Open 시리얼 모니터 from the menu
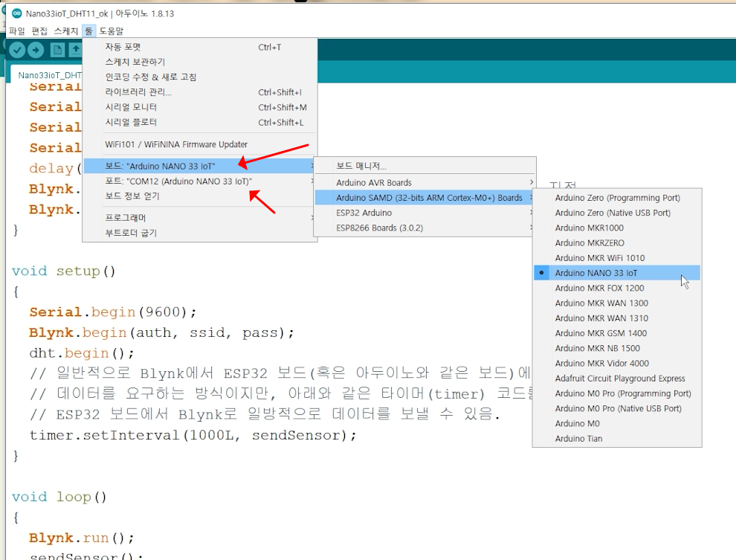Image resolution: width=736 pixels, height=560 pixels. (x=201, y=107)
